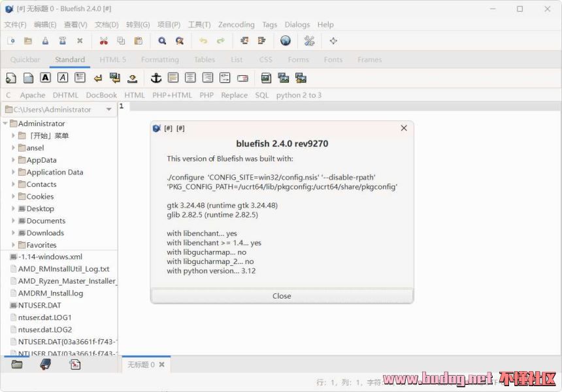Insert horizontal rule icon
Viewport: 562px width, 392px height.
click(x=173, y=78)
